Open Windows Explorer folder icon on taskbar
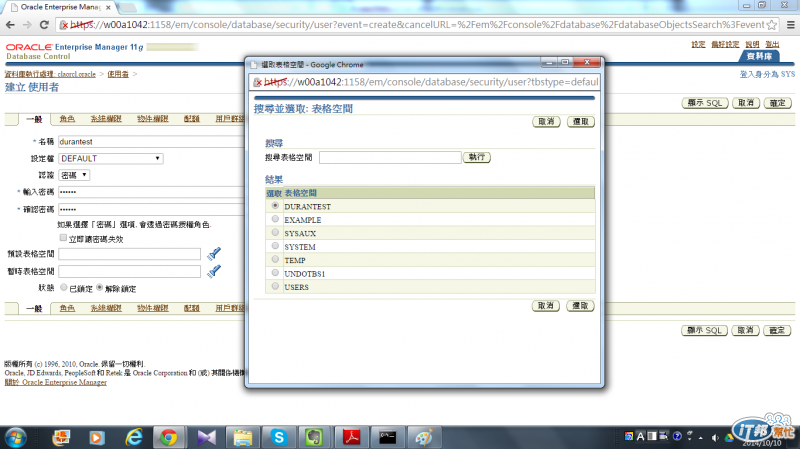 (x=243, y=437)
